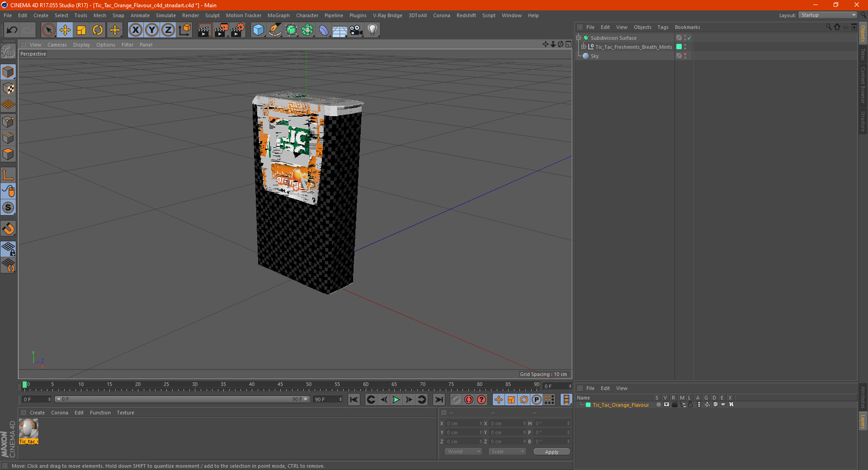The width and height of the screenshot is (868, 470).
Task: Switch to Model mode
Action: click(8, 72)
